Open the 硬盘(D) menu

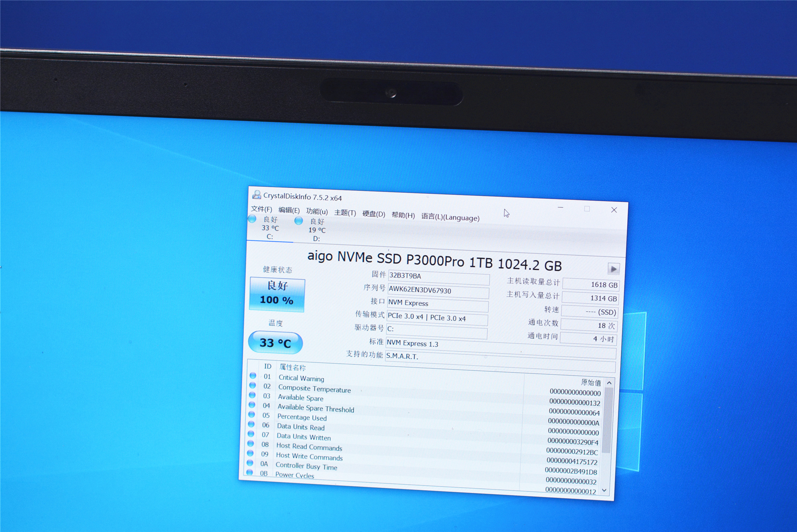click(x=373, y=214)
